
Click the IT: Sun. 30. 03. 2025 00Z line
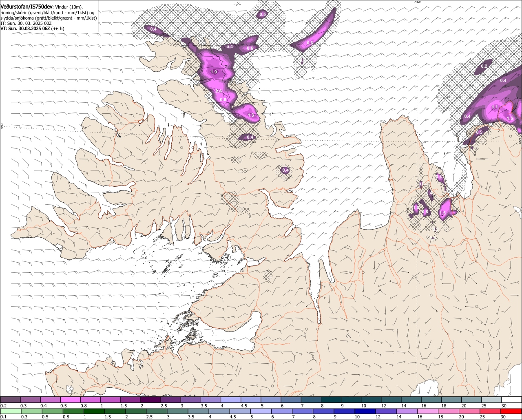[26, 23]
